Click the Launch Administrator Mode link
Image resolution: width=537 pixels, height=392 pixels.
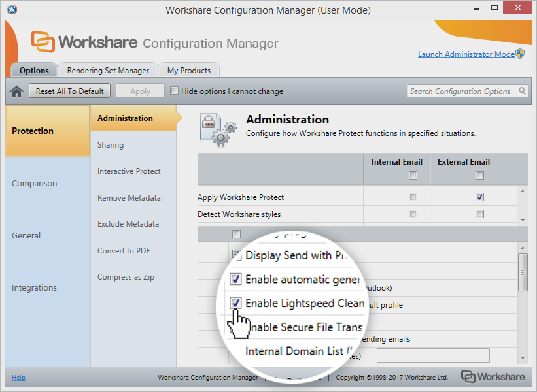[466, 54]
